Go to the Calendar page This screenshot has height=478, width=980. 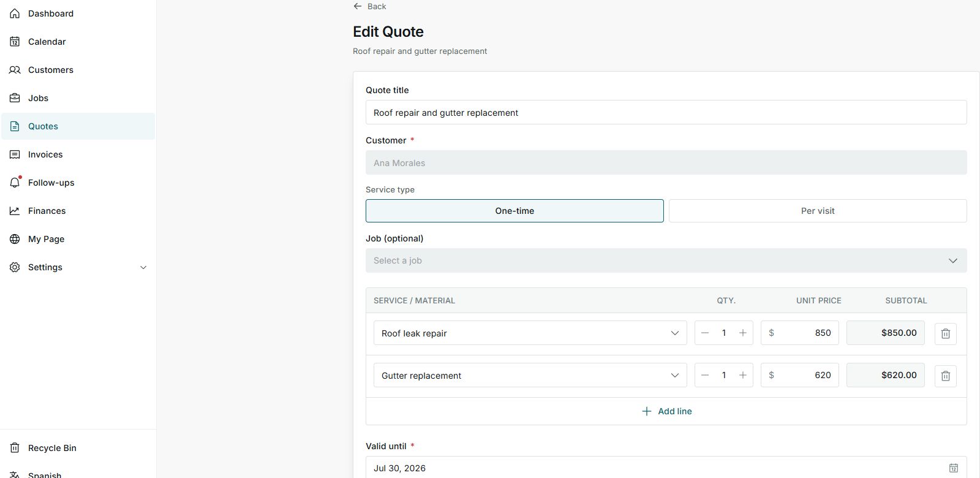tap(78, 42)
